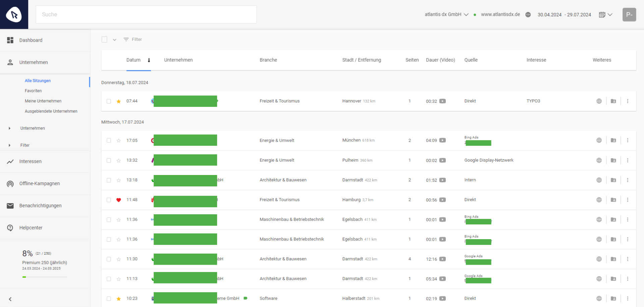Open three-dot menu in the Halberstadt row
644x307 pixels.
(x=628, y=299)
